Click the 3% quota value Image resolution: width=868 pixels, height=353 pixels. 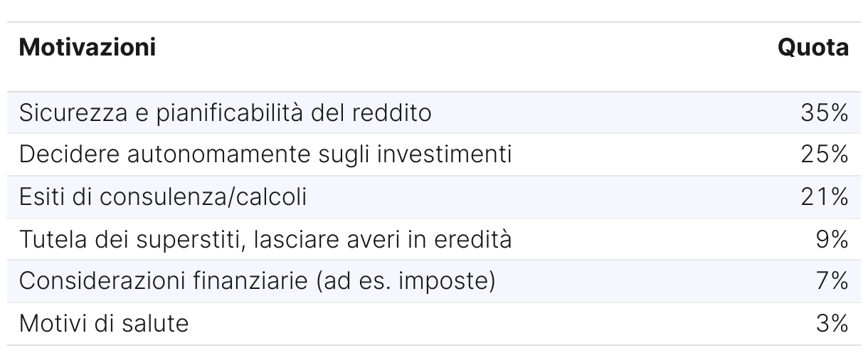tap(833, 324)
